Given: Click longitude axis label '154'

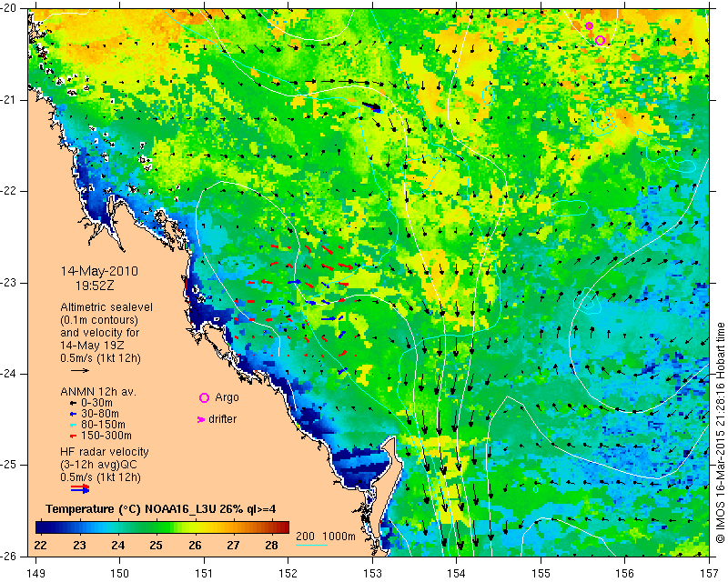Looking at the screenshot, I should coord(457,574).
